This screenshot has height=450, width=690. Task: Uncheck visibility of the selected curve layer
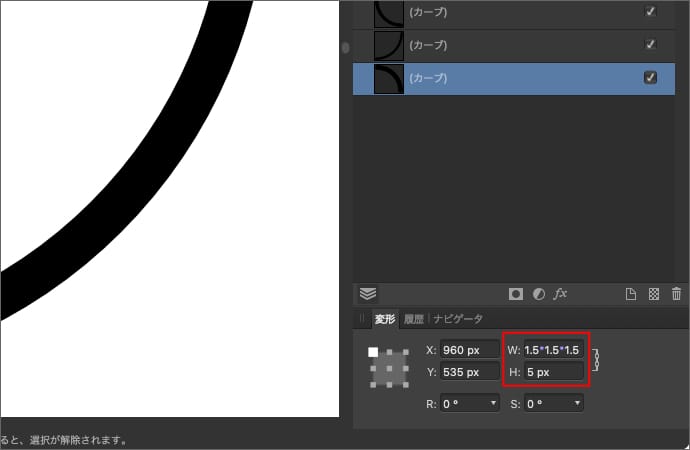tap(651, 77)
